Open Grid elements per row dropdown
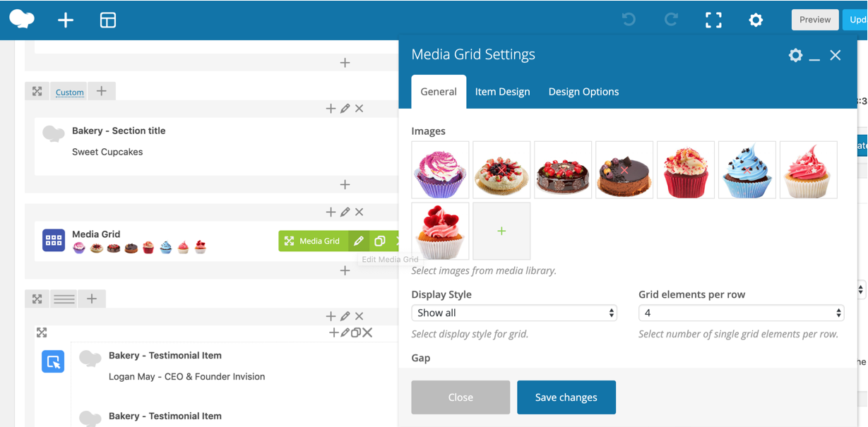This screenshot has width=868, height=427. coord(741,313)
